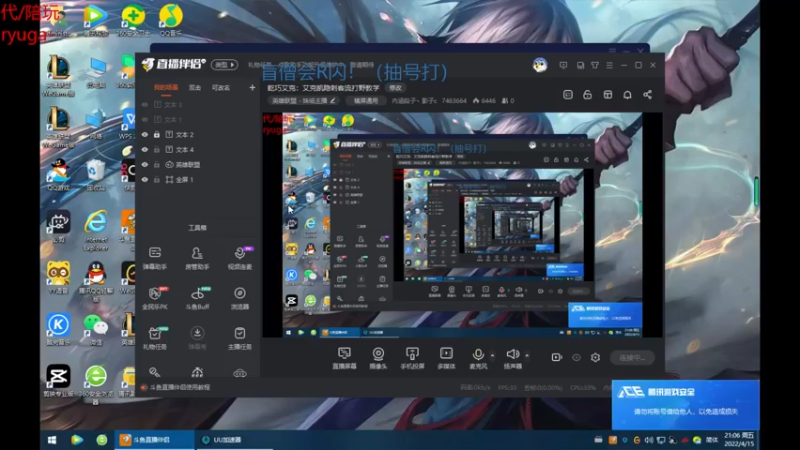Lock the 全屏 1 source
Image resolution: width=800 pixels, height=450 pixels.
tap(157, 180)
